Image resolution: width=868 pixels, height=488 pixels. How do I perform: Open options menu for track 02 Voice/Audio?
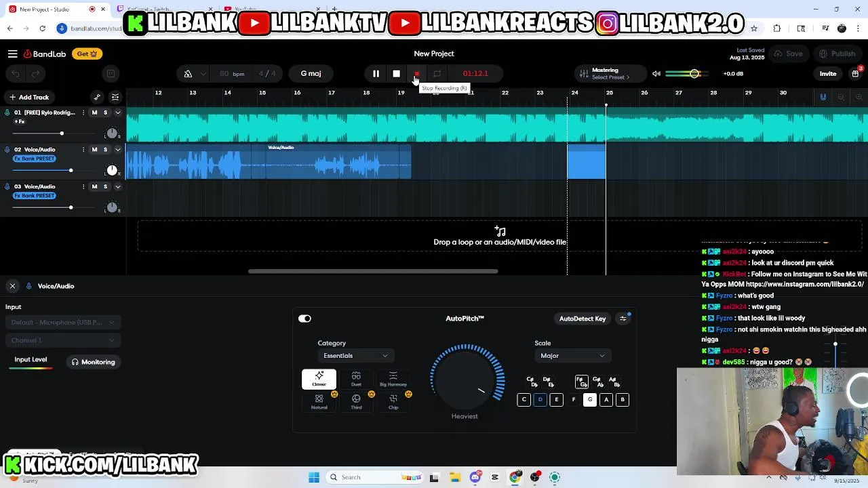point(83,150)
